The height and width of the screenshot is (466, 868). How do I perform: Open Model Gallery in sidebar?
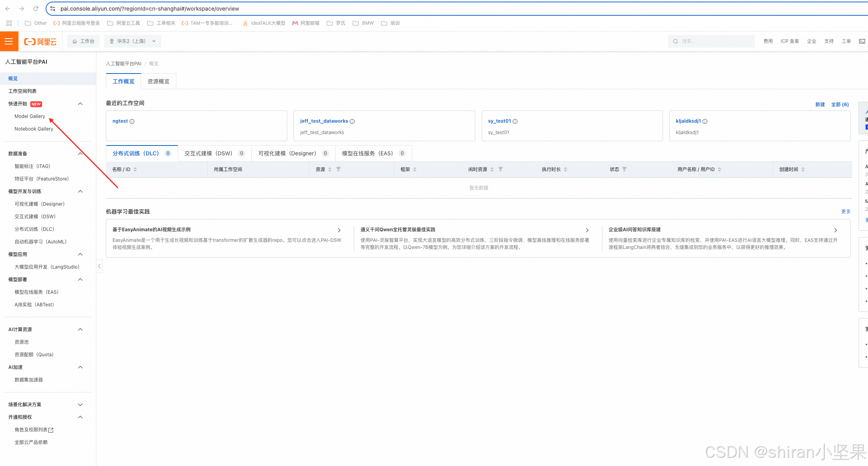(30, 116)
